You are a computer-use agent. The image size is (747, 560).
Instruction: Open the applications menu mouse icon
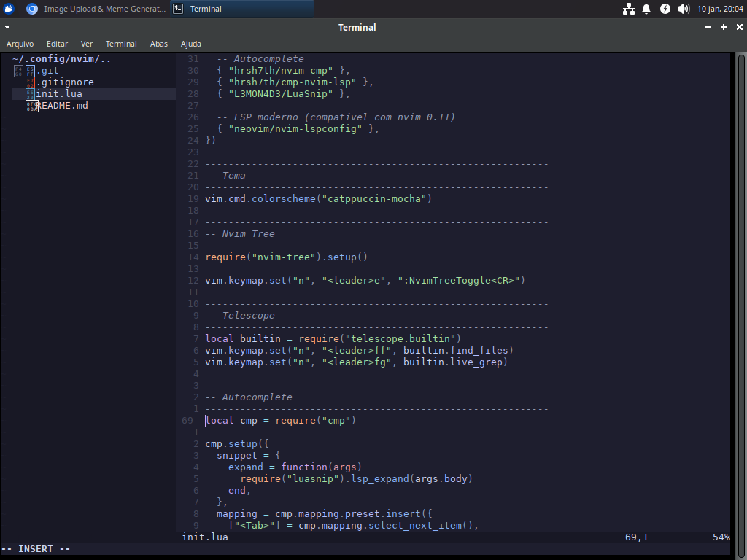click(9, 9)
